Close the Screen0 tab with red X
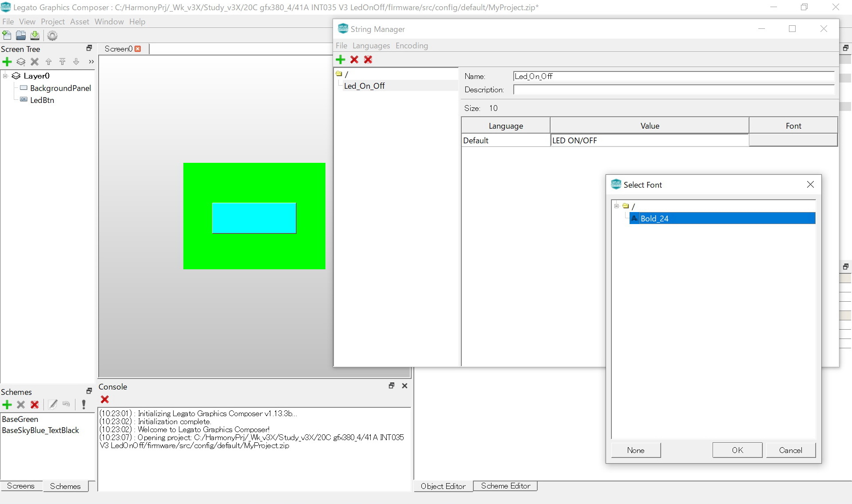This screenshot has width=852, height=504. [x=138, y=49]
